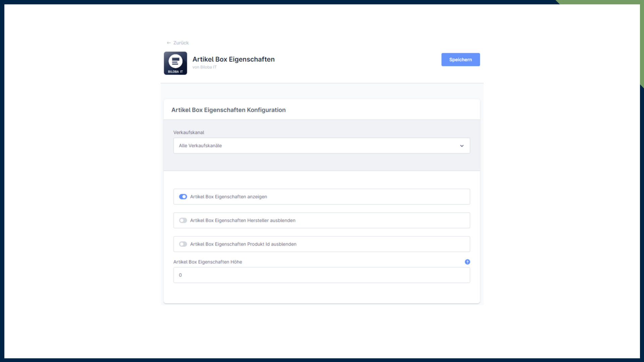644x362 pixels.
Task: Click the 'Artikel Box Eigenschaften Höhe' label
Action: pos(208,262)
